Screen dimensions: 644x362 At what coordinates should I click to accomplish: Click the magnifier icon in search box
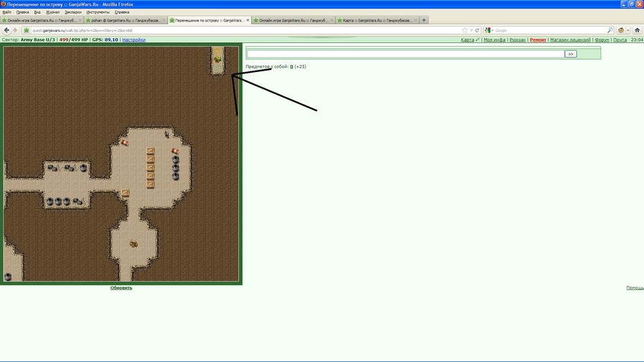click(x=610, y=30)
